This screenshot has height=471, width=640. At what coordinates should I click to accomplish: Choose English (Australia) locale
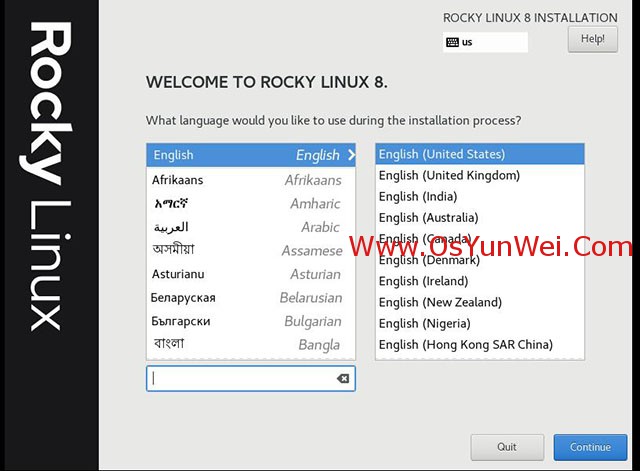point(480,218)
